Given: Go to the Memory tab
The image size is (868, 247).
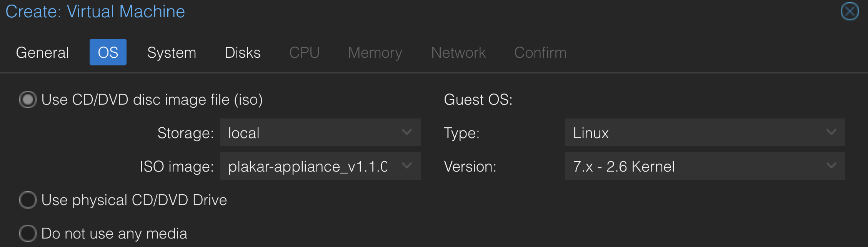Looking at the screenshot, I should 375,52.
